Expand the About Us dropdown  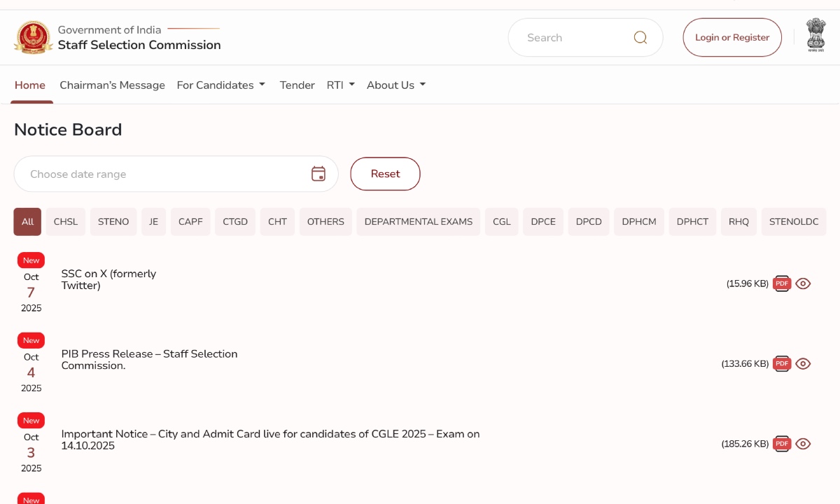(395, 85)
